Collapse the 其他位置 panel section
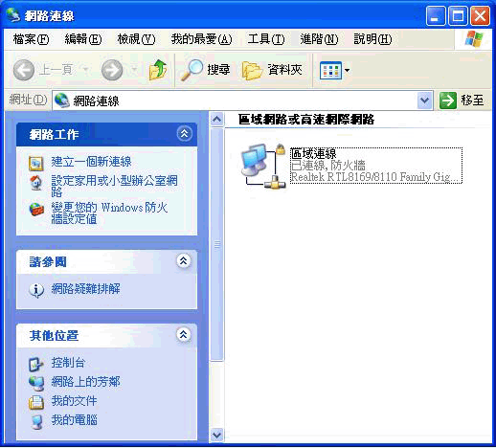Viewport: 496px width, 448px height. click(184, 334)
